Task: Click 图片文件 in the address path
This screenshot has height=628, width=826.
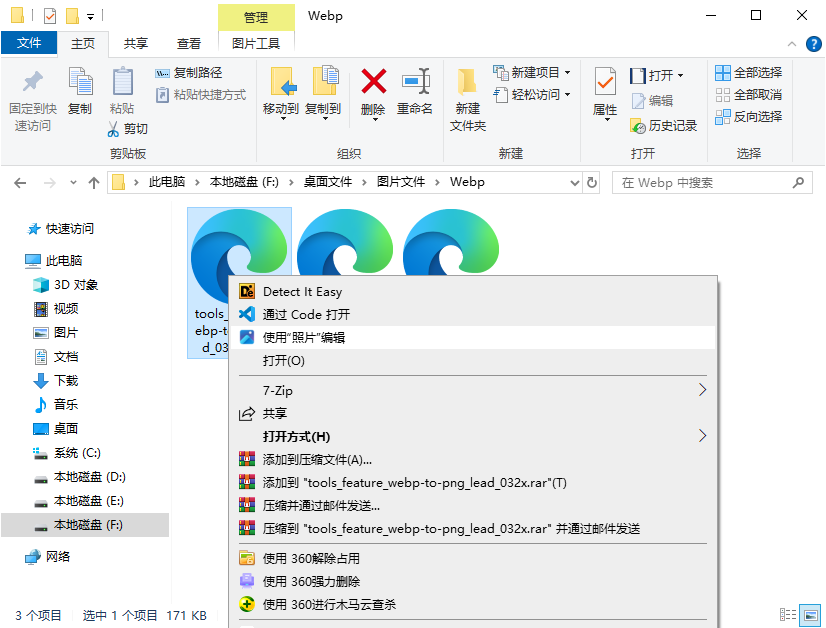Action: (x=401, y=182)
